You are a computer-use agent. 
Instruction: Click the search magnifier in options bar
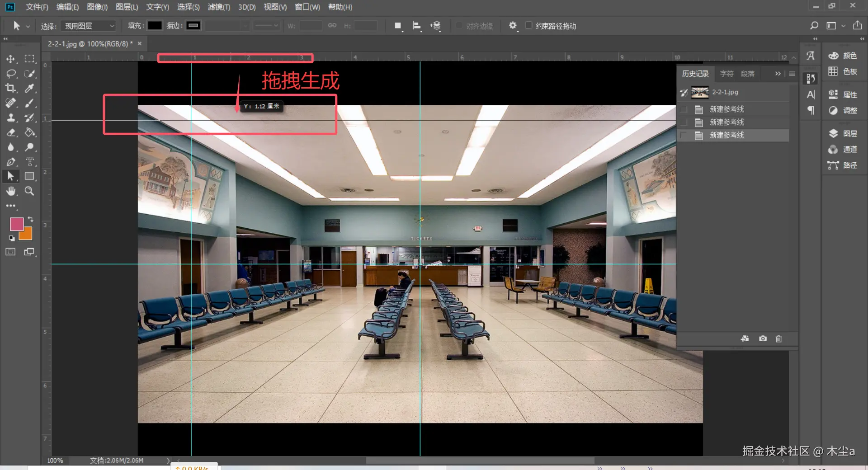[814, 25]
